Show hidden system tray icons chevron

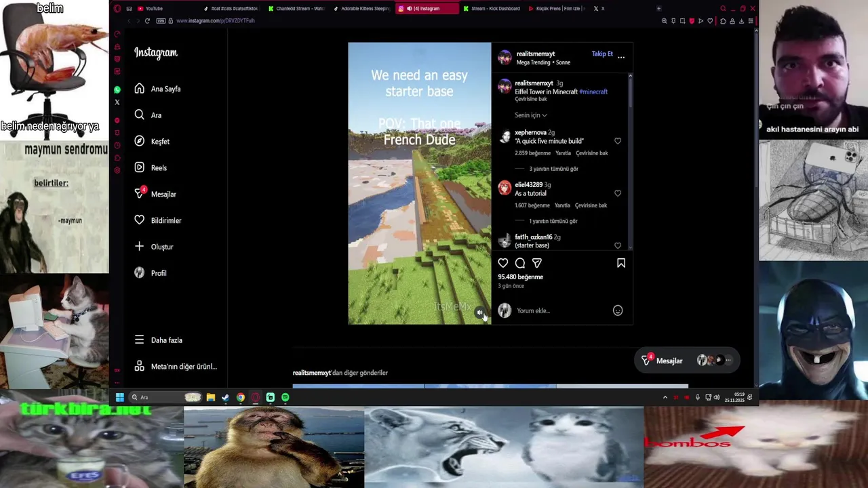click(665, 397)
